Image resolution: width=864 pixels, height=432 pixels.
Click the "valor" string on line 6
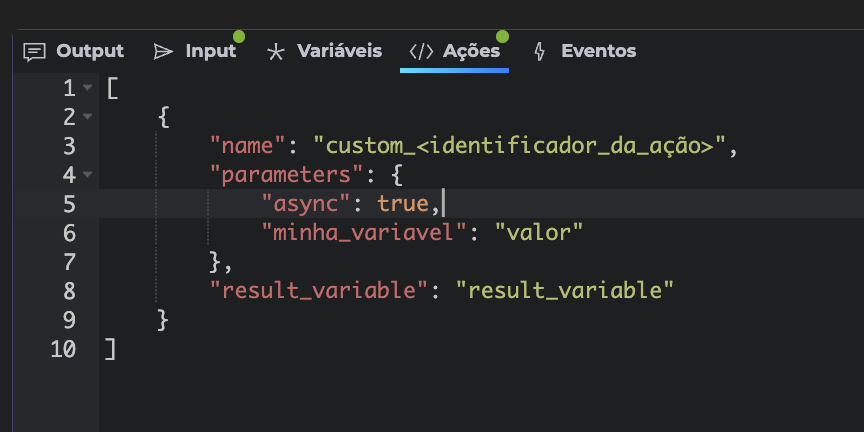(538, 233)
